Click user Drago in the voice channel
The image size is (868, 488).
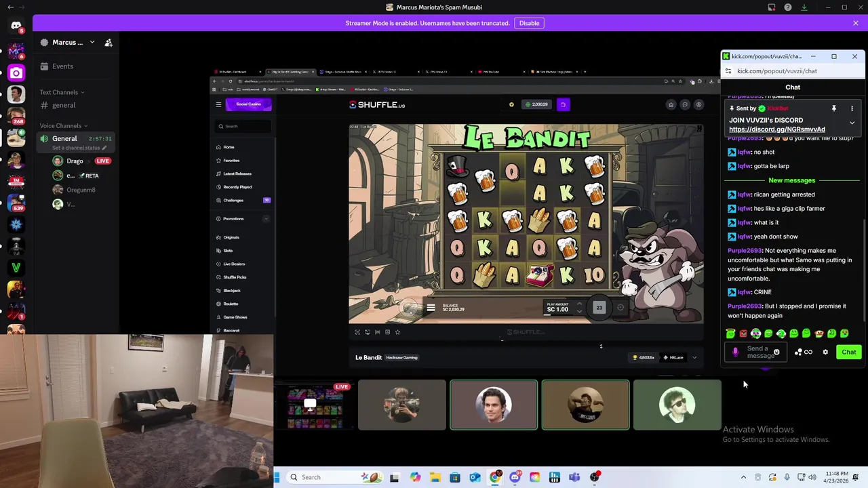pos(75,161)
